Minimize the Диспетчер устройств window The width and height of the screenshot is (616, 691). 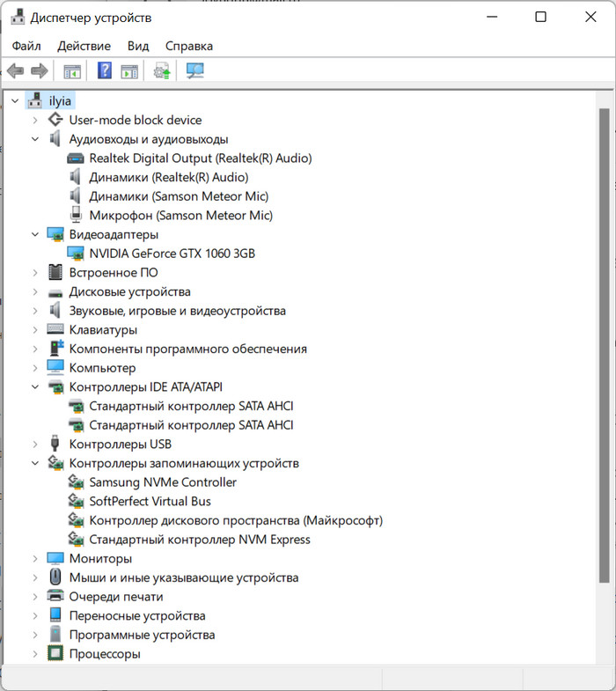(492, 17)
